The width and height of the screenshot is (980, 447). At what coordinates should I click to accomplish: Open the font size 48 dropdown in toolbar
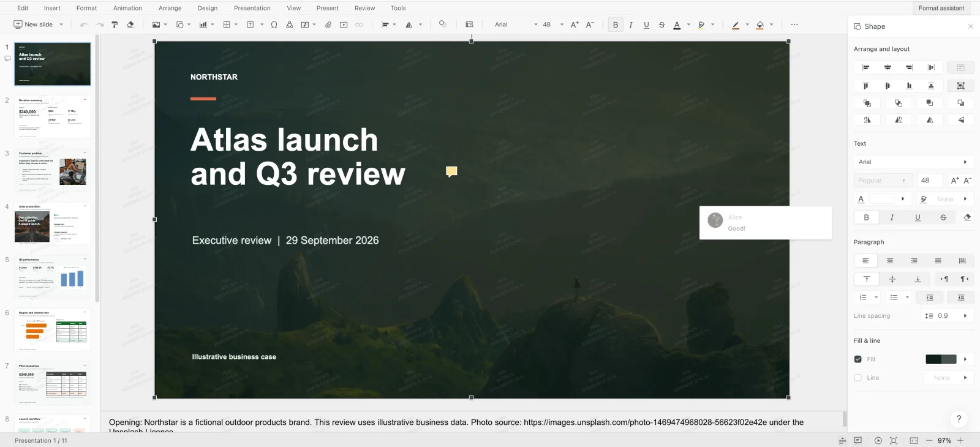click(562, 24)
